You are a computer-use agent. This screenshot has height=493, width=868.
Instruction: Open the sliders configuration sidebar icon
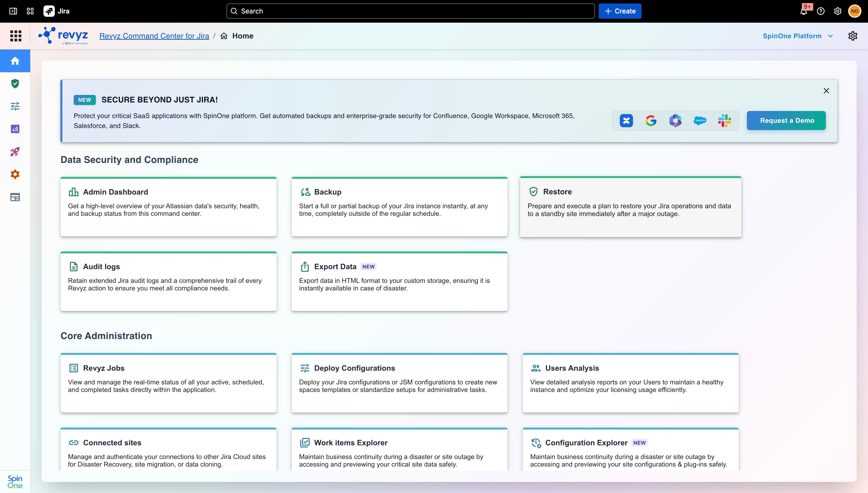[15, 106]
